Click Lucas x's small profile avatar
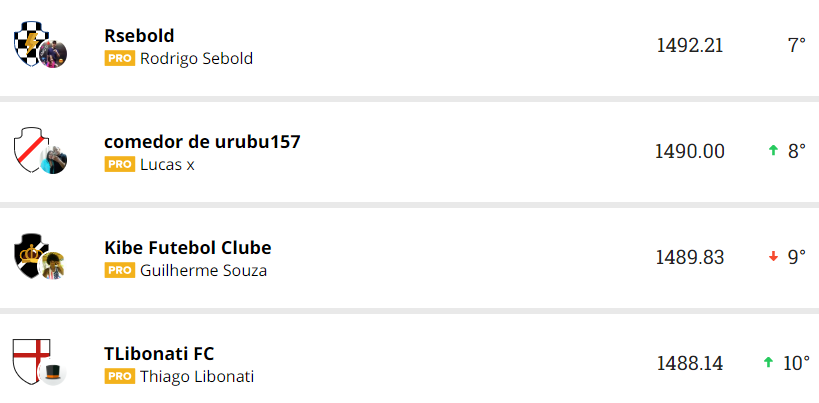This screenshot has width=819, height=403. click(54, 160)
